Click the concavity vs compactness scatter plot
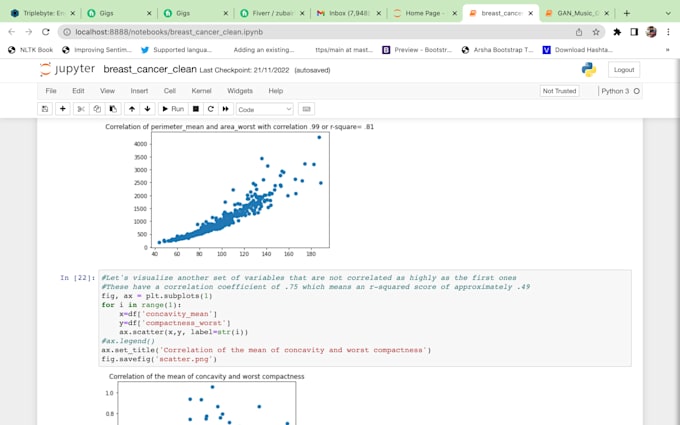This screenshot has height=425, width=680. 207,403
